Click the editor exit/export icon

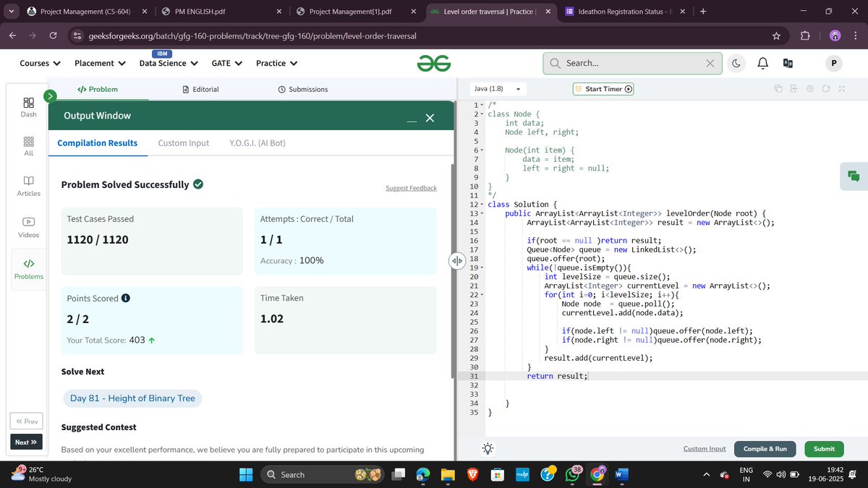click(793, 89)
